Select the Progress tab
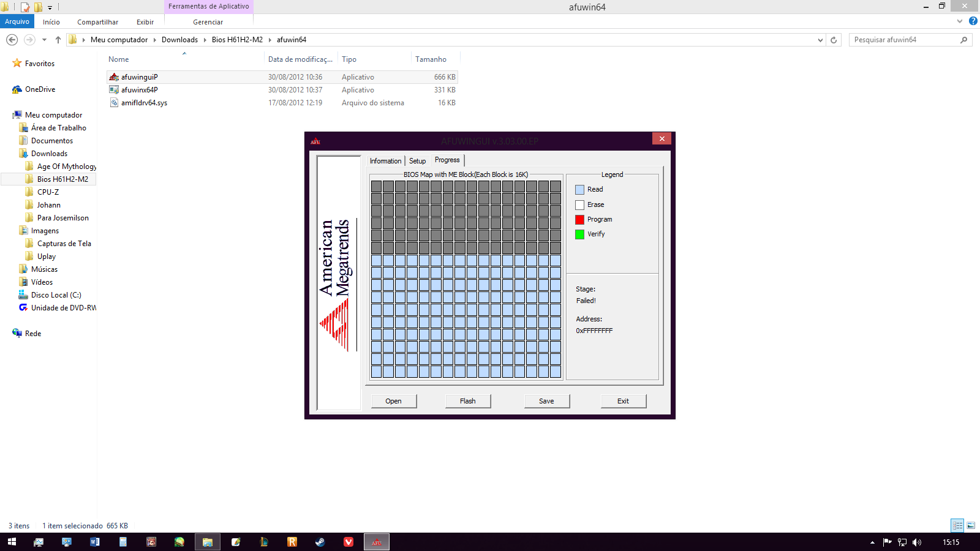The image size is (980, 551). 447,160
